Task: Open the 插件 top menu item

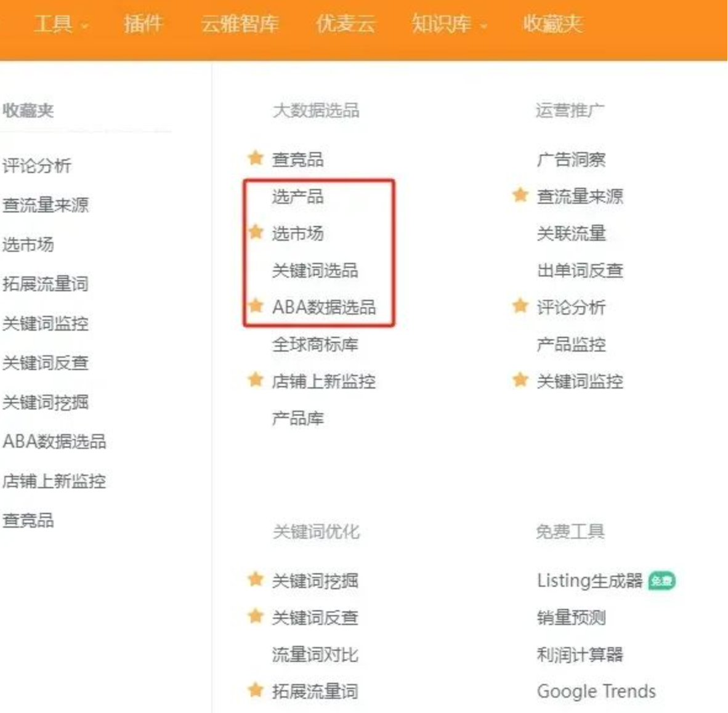Action: tap(144, 23)
